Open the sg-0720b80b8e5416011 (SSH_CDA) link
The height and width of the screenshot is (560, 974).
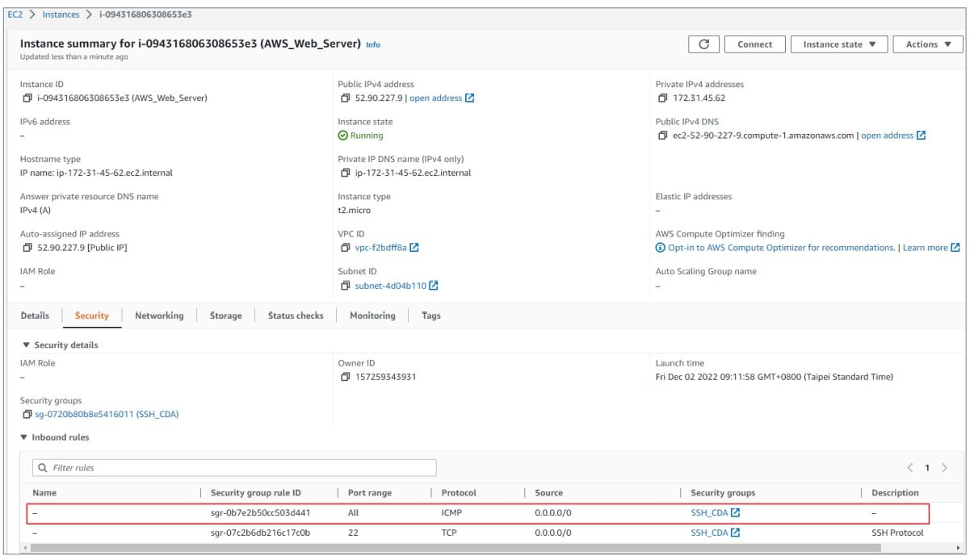[107, 415]
